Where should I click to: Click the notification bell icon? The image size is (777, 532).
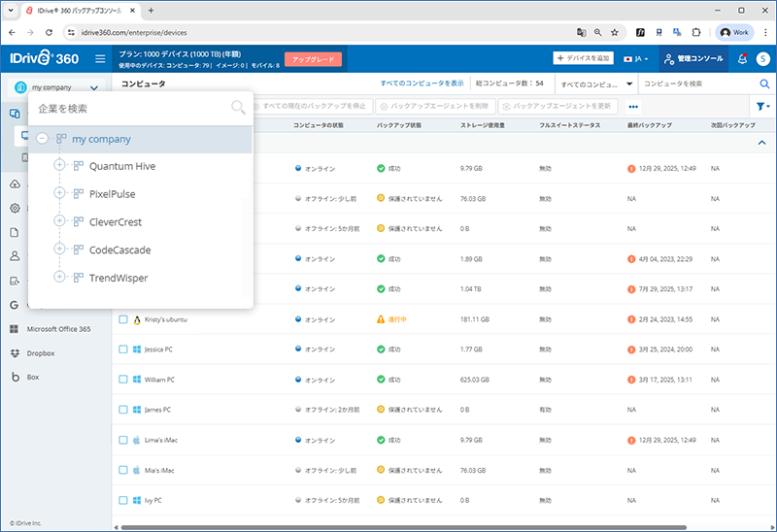(x=742, y=59)
